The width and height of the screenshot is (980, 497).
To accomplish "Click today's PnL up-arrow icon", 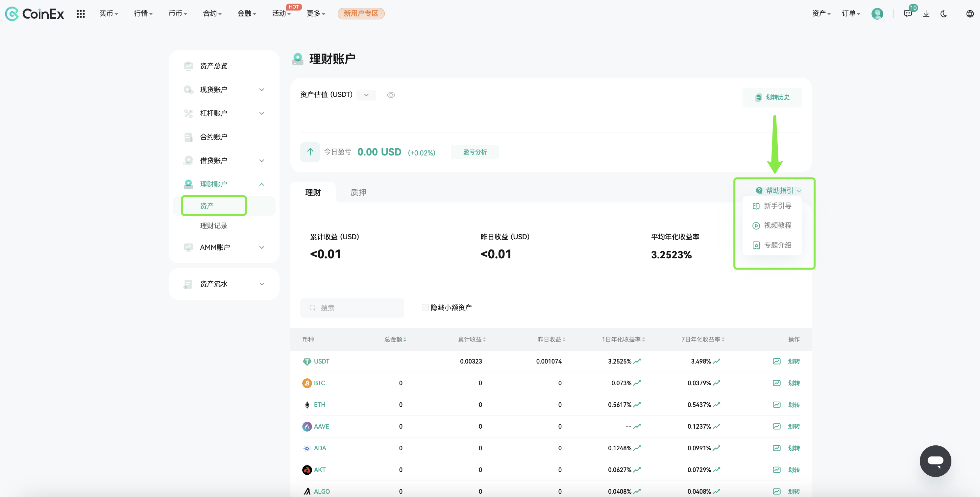I will [x=310, y=152].
